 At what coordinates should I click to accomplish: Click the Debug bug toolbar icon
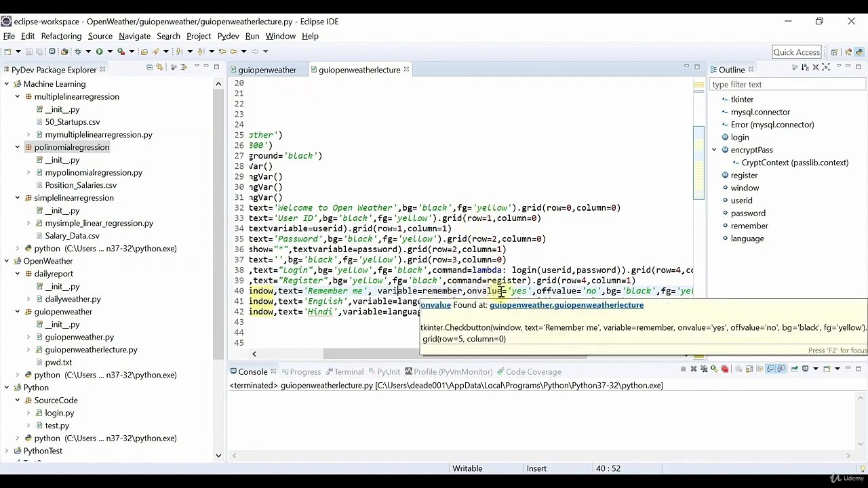pos(78,52)
